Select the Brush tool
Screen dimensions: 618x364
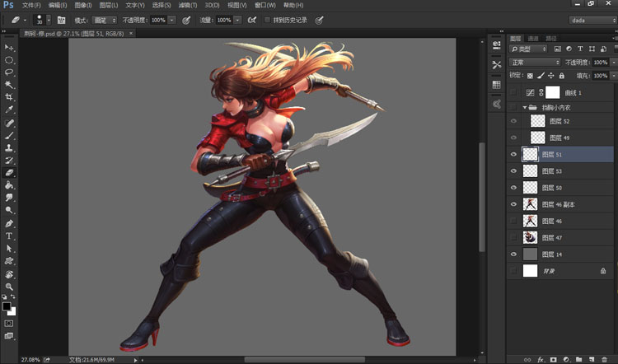click(9, 136)
